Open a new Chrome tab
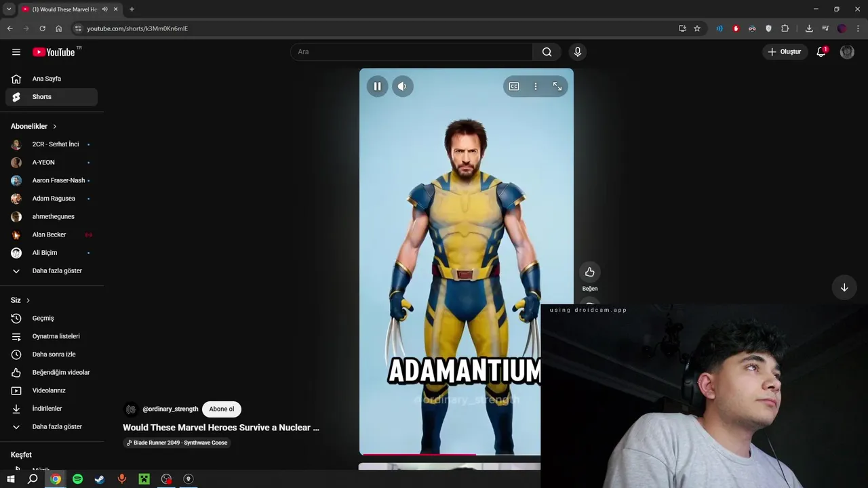 [x=132, y=9]
